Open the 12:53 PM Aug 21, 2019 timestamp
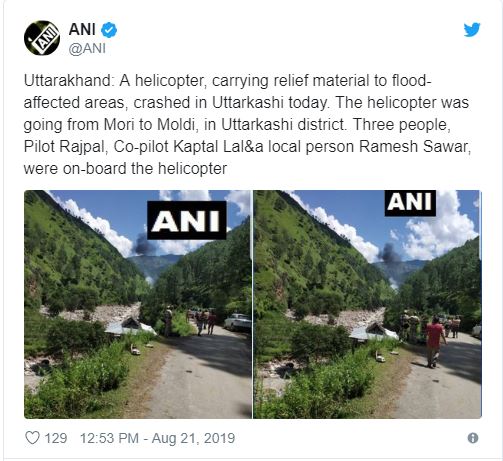Image resolution: width=503 pixels, height=461 pixels. coord(157,438)
